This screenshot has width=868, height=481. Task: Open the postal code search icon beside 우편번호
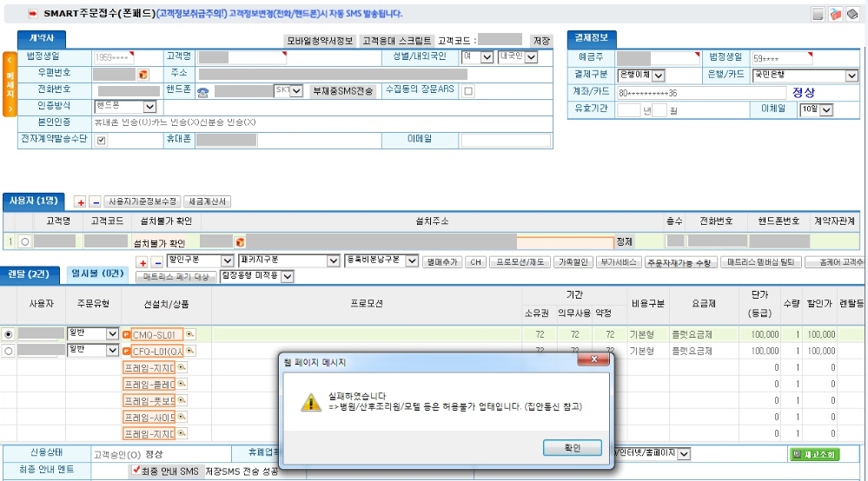click(x=143, y=75)
